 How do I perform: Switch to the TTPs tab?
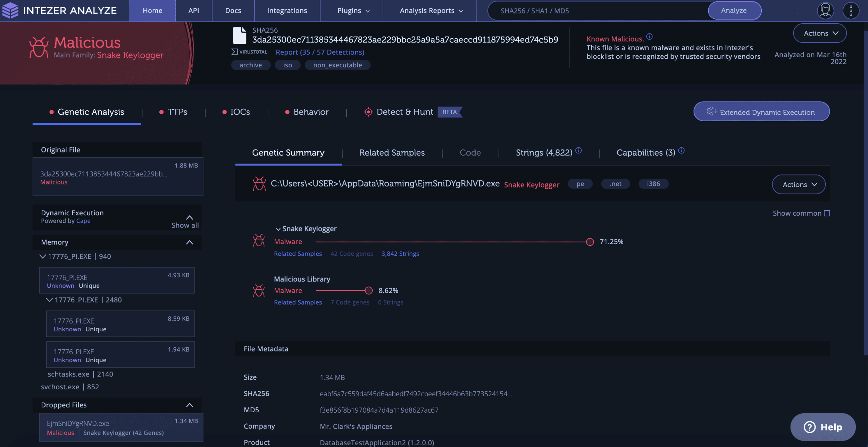[x=173, y=112]
